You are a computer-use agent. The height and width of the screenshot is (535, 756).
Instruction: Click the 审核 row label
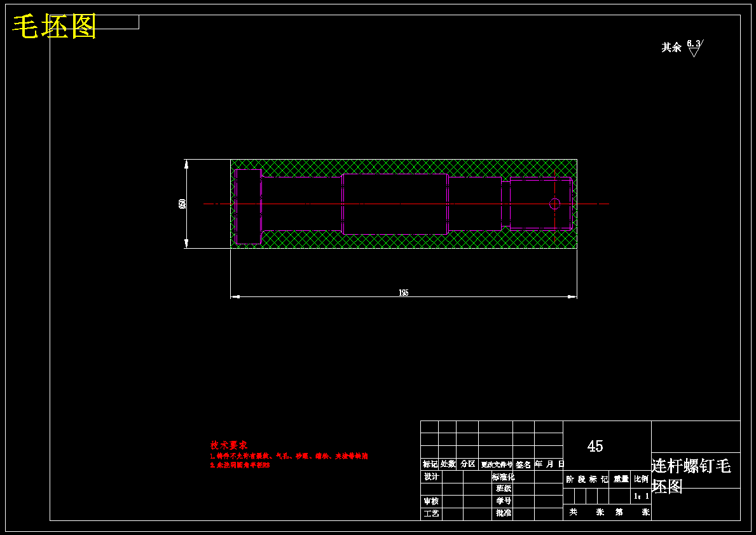431,501
